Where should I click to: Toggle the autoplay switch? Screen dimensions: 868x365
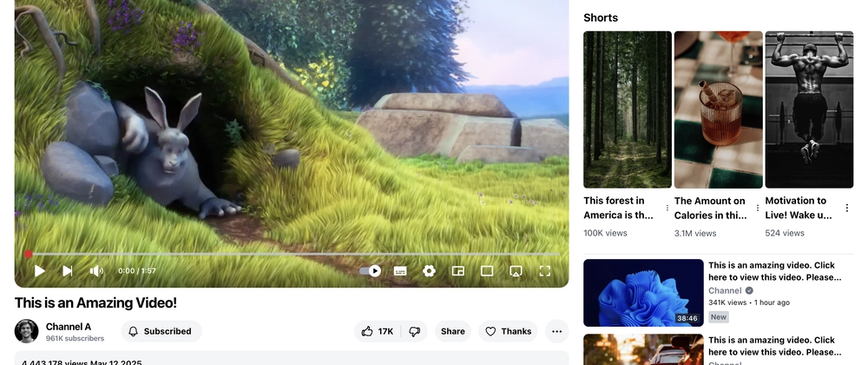click(x=370, y=271)
